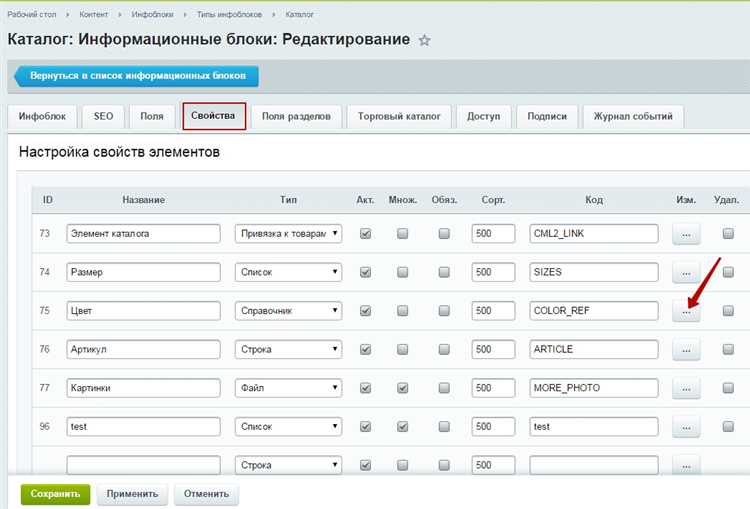
Task: Click sort field for test row
Action: tap(493, 426)
